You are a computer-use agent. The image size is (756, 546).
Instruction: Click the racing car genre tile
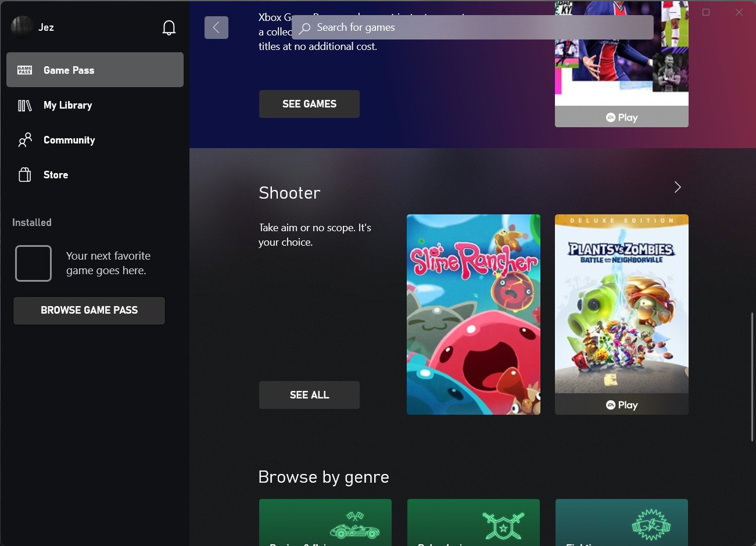[325, 522]
